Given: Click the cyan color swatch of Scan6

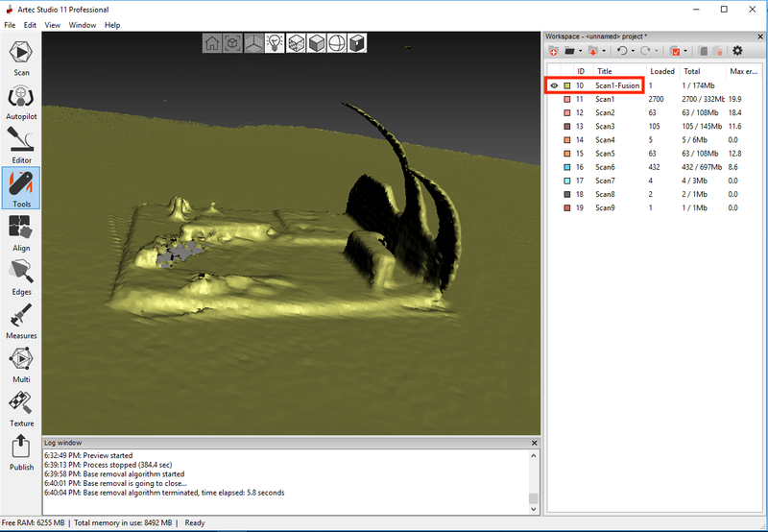Looking at the screenshot, I should (x=567, y=166).
